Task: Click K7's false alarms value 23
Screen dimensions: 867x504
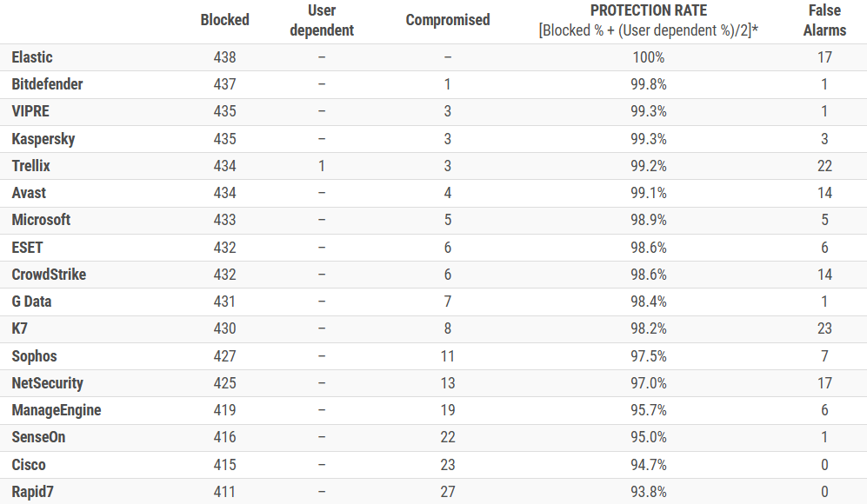Action: point(824,328)
